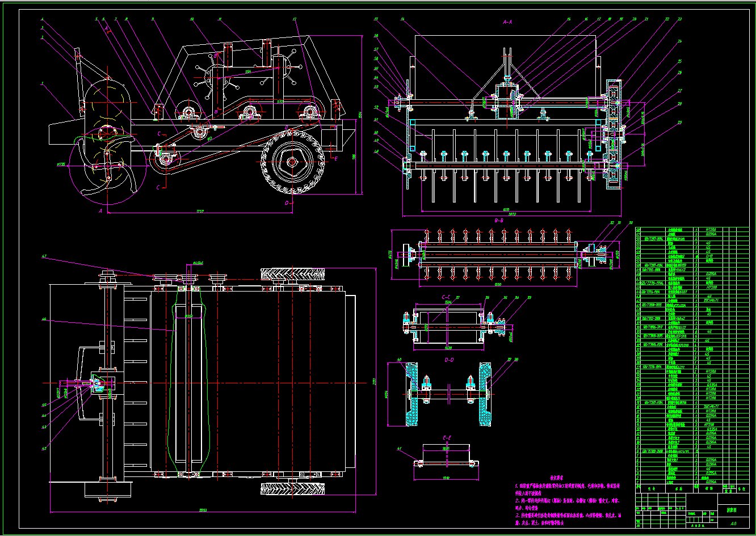Click the "E-E" section view label
The height and width of the screenshot is (536, 756).
447,437
